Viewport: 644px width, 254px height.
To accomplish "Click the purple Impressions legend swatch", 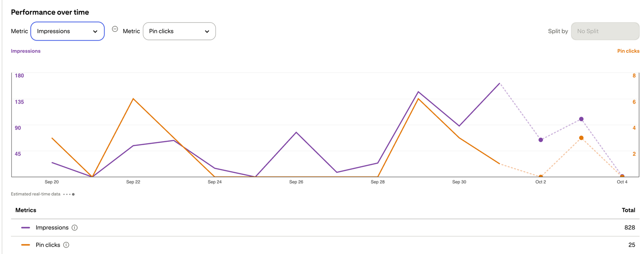I will tap(26, 228).
